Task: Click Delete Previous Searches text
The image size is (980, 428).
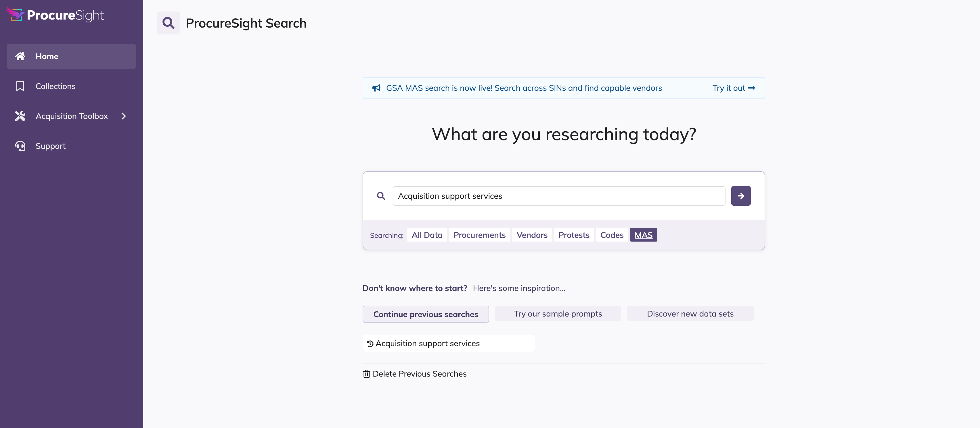Action: pos(419,374)
